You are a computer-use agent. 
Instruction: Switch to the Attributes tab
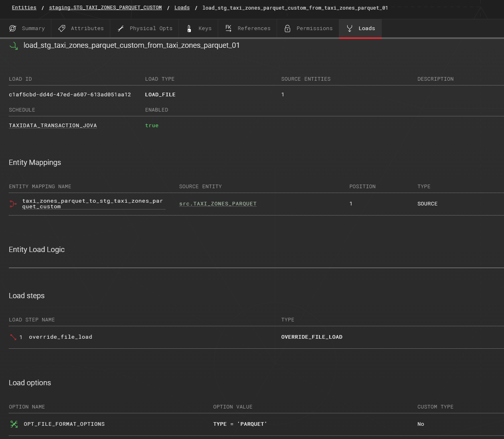click(x=87, y=28)
